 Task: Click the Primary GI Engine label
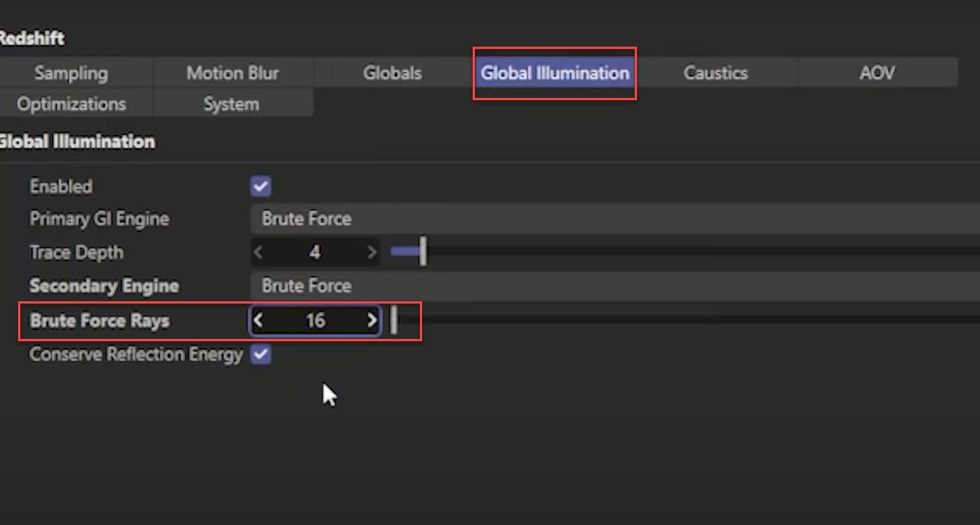pyautogui.click(x=100, y=219)
